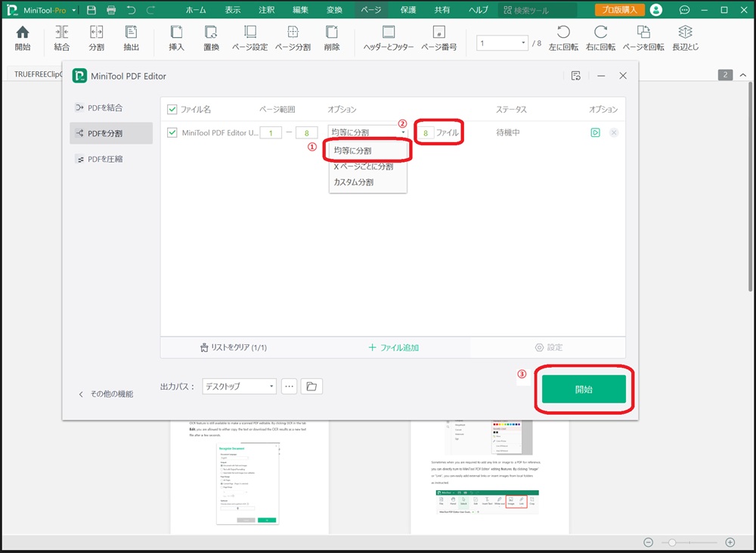The image size is (756, 553).
Task: Open the ヘルプ ribbon tab
Action: pyautogui.click(x=479, y=10)
